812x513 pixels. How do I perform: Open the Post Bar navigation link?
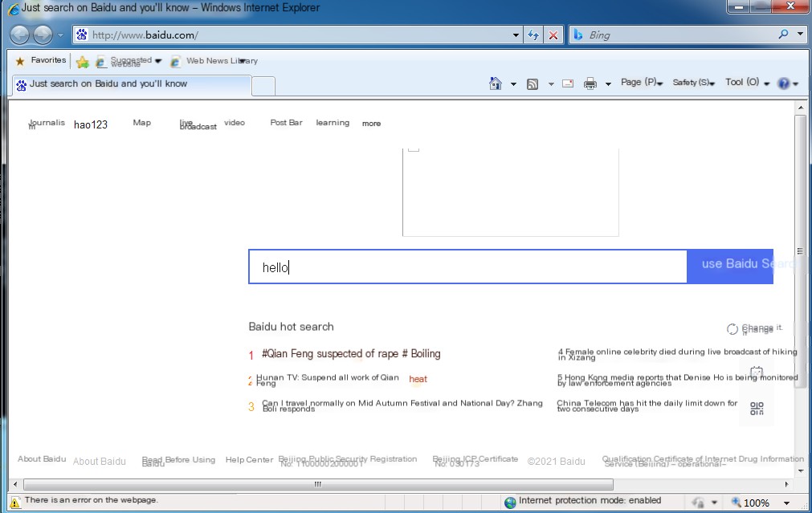287,123
